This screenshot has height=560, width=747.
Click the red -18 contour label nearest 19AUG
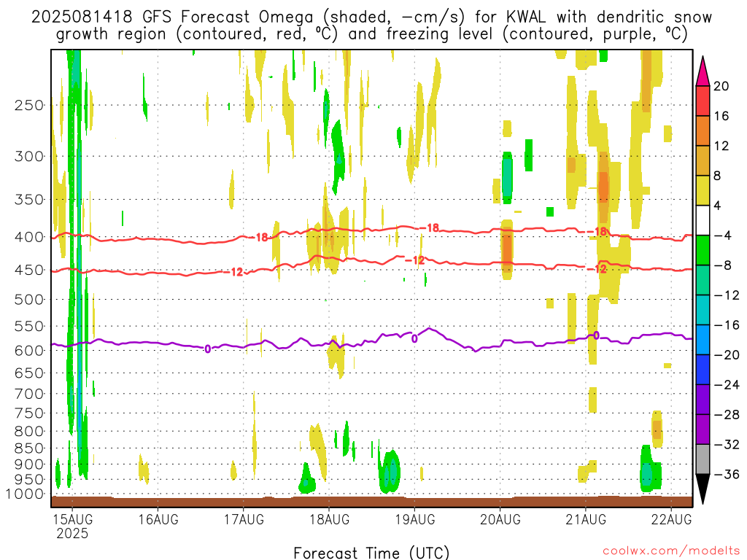point(430,228)
